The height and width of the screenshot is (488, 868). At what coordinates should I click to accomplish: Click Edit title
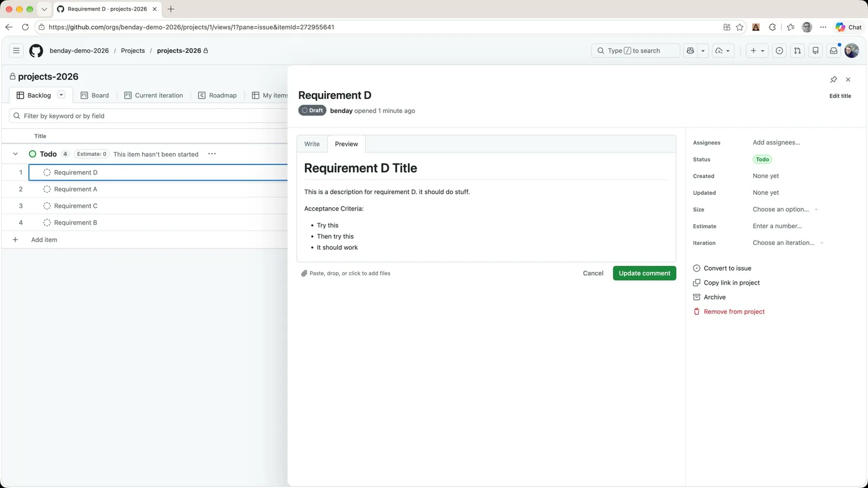pyautogui.click(x=840, y=96)
